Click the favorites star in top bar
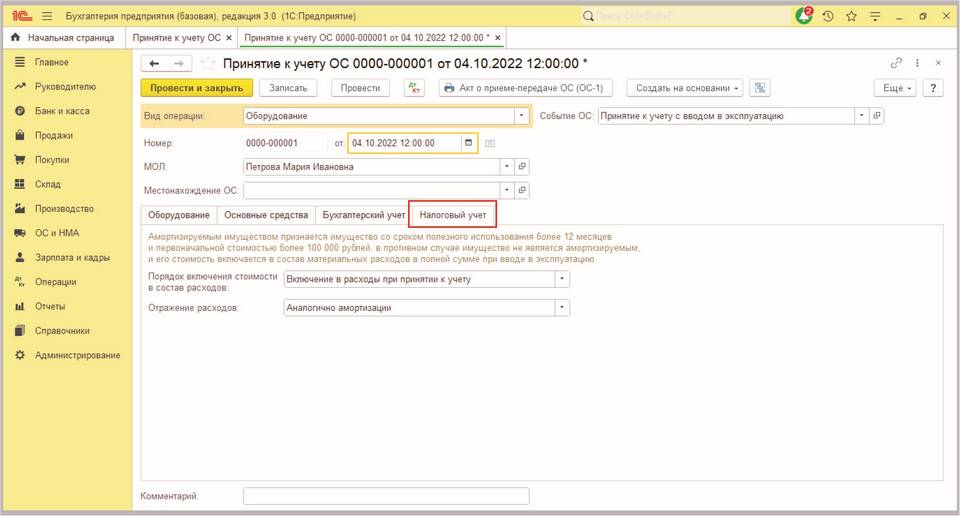Viewport: 960px width, 516px height. [x=851, y=16]
